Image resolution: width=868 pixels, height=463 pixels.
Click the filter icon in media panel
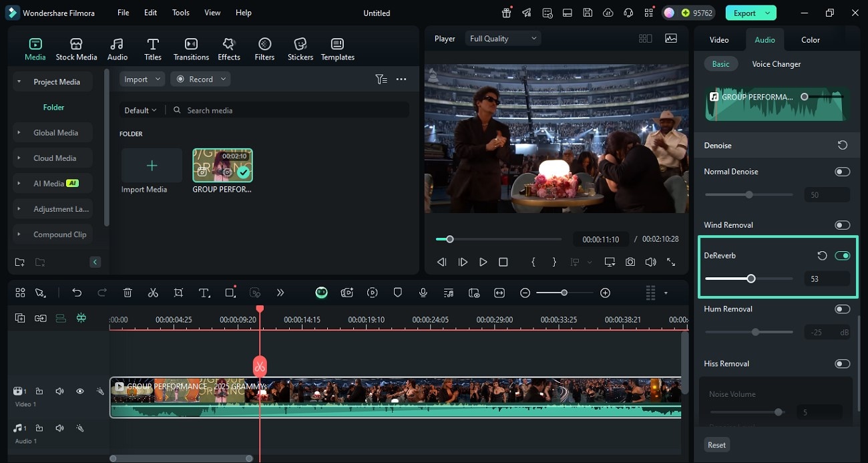pyautogui.click(x=381, y=79)
